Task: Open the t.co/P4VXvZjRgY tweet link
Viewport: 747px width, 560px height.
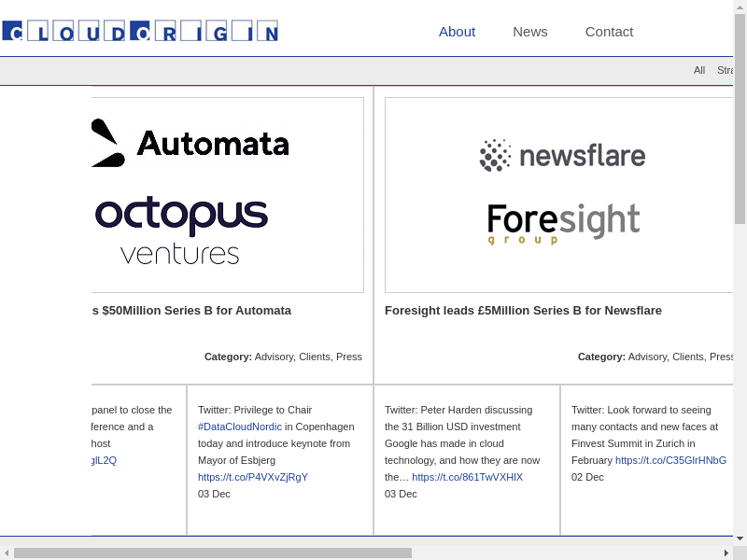Action: click(x=253, y=477)
